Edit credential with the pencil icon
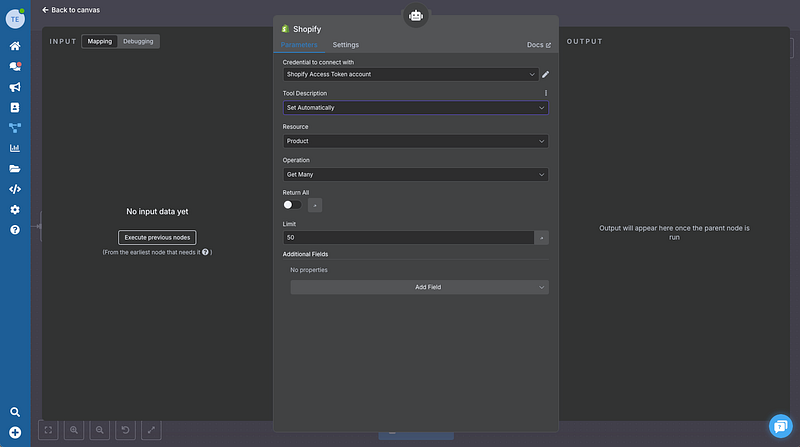800x447 pixels. click(x=545, y=74)
